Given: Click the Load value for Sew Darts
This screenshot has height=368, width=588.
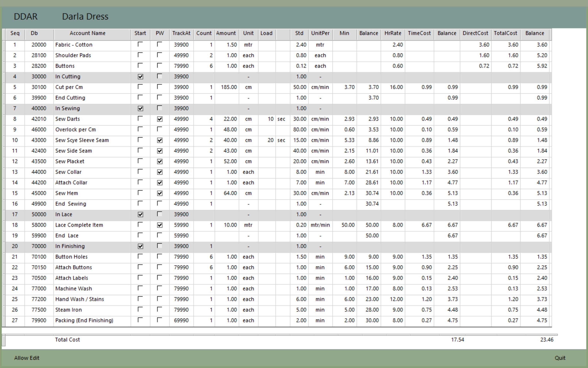Looking at the screenshot, I should tap(270, 119).
